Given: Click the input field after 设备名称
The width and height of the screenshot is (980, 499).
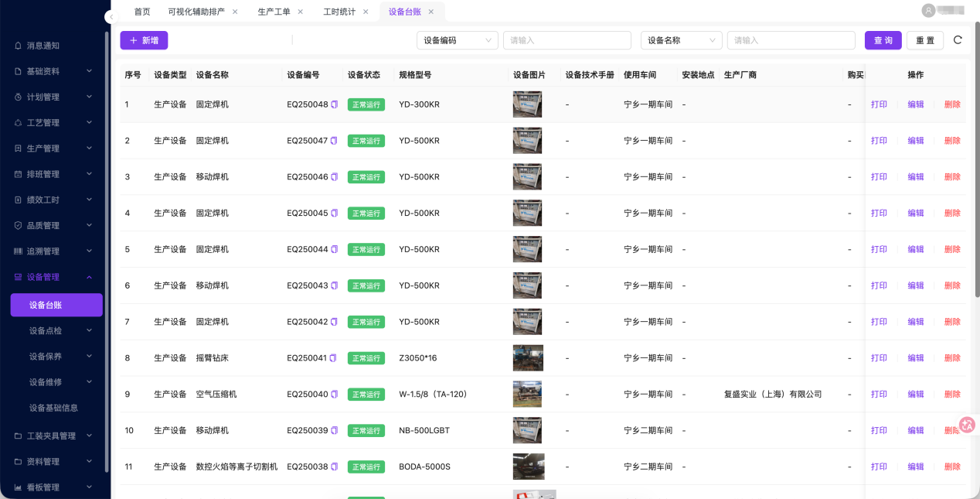Looking at the screenshot, I should tap(791, 40).
